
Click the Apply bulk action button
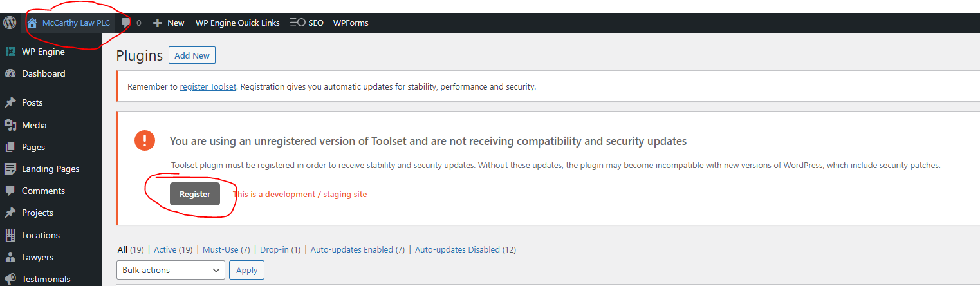click(x=246, y=270)
